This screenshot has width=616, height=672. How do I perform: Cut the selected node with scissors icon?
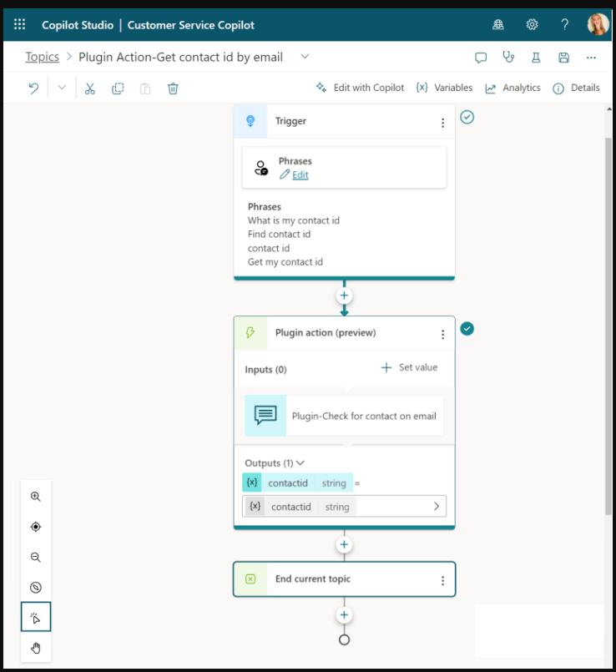click(x=89, y=88)
